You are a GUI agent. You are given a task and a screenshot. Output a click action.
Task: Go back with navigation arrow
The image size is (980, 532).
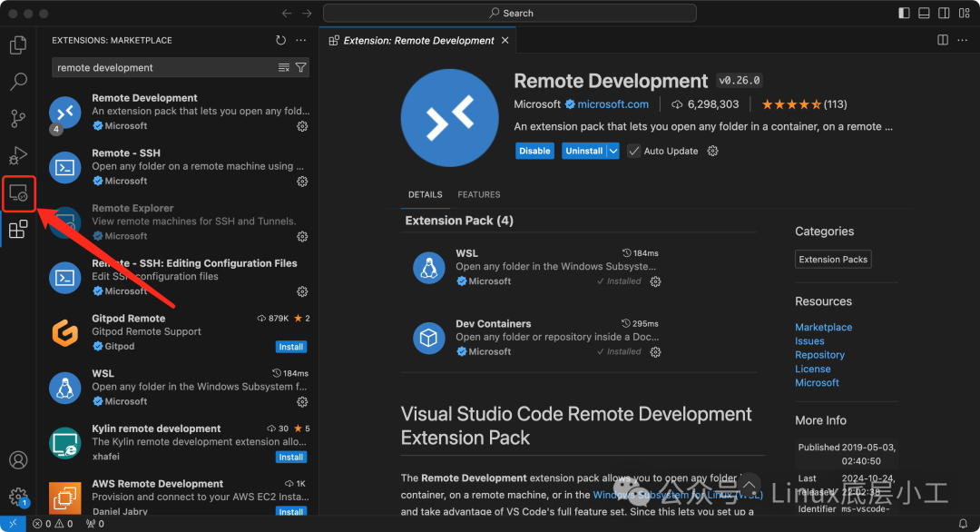(x=286, y=13)
